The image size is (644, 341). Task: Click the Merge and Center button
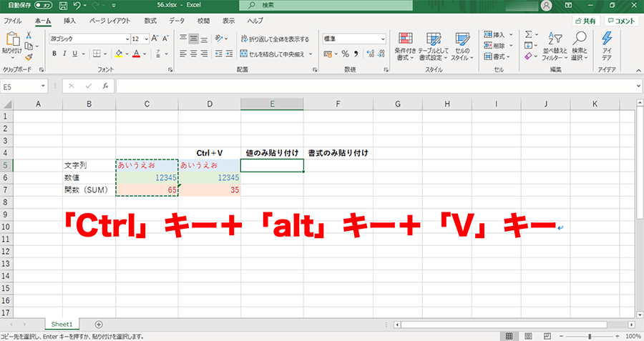click(x=273, y=54)
